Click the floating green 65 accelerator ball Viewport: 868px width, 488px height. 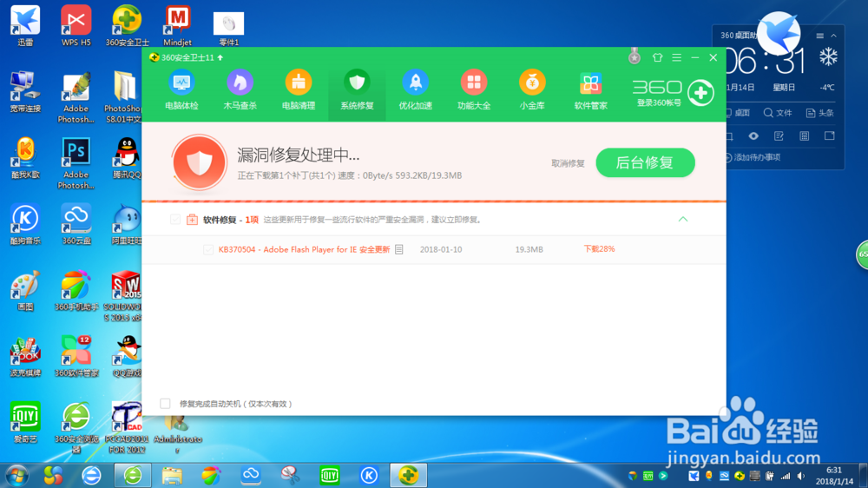[863, 254]
